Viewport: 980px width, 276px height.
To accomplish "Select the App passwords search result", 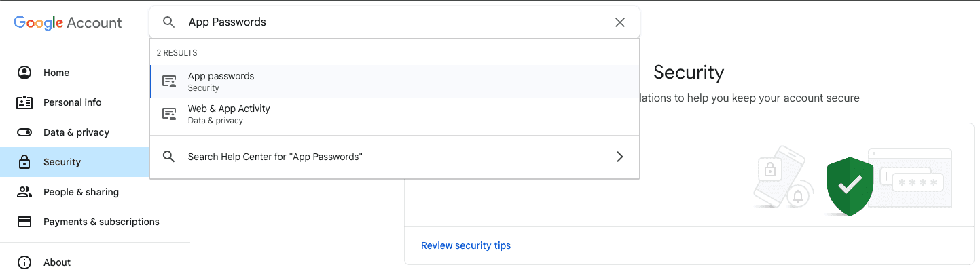I will 395,81.
